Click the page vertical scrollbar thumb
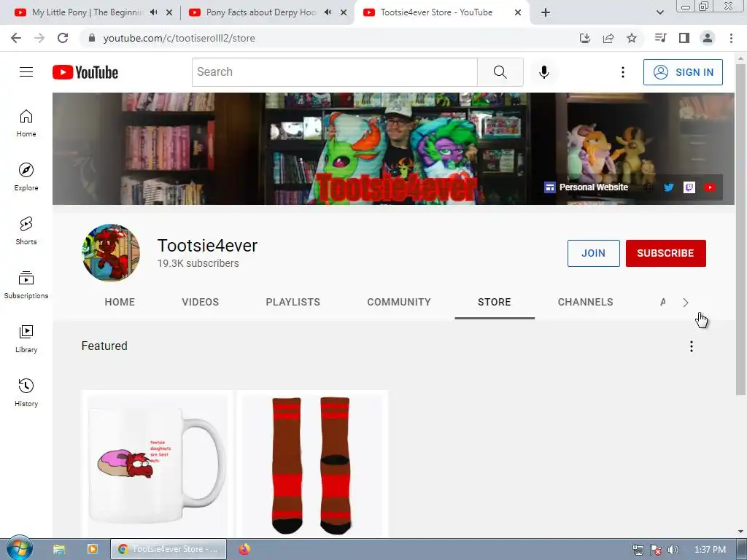 point(740,228)
